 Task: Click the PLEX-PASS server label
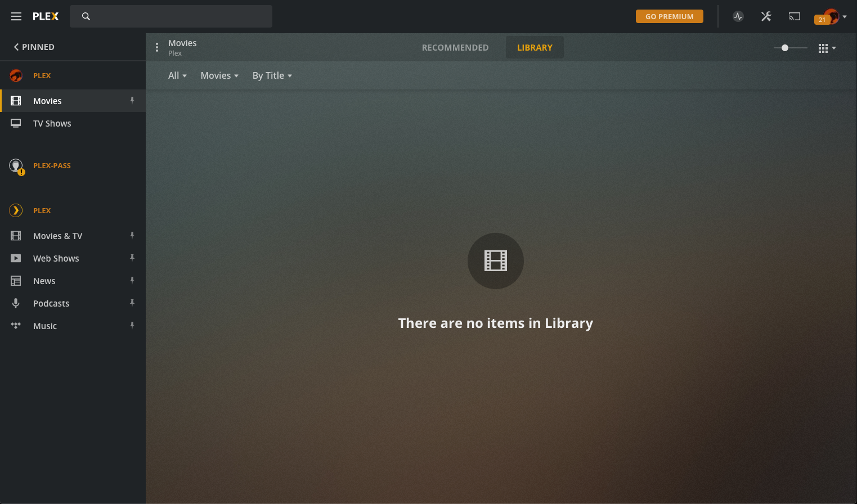pyautogui.click(x=52, y=165)
